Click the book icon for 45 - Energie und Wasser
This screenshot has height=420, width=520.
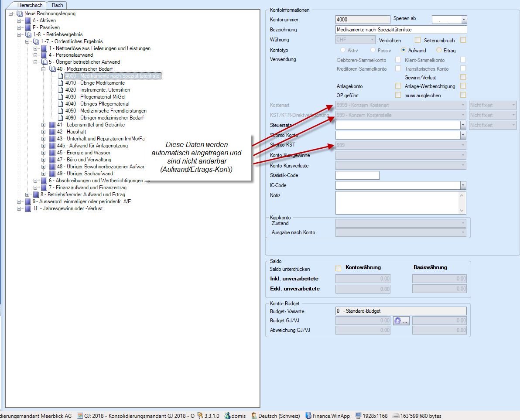pyautogui.click(x=52, y=153)
